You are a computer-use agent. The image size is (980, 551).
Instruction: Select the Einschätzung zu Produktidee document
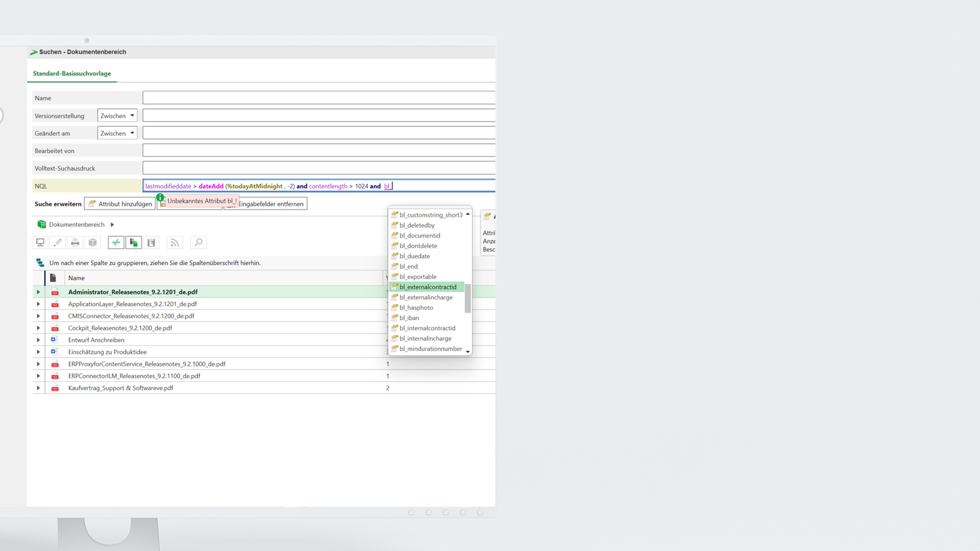[107, 352]
